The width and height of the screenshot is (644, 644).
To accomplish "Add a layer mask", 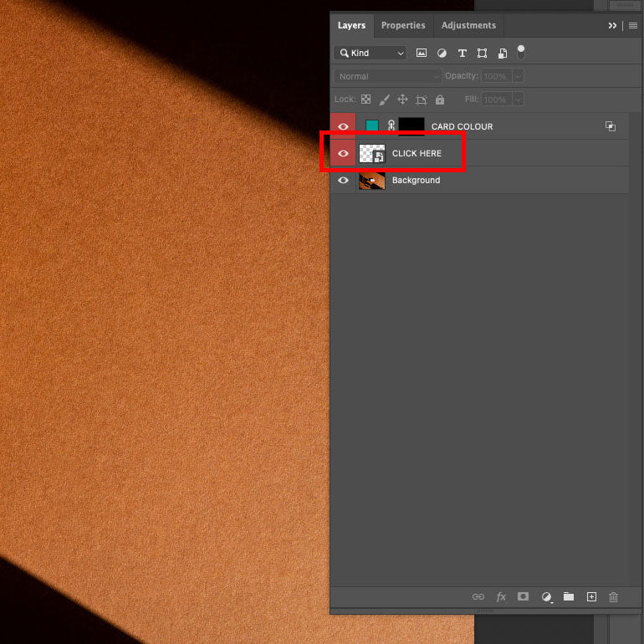I will (523, 596).
